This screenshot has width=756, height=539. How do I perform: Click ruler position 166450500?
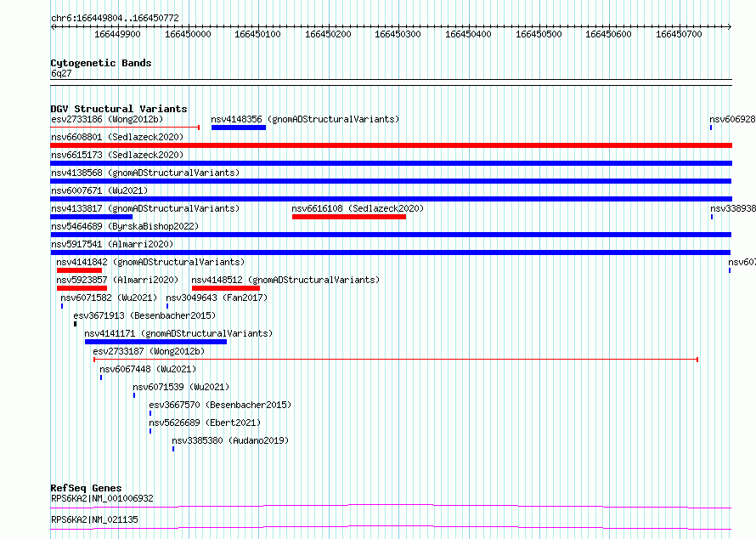539,34
